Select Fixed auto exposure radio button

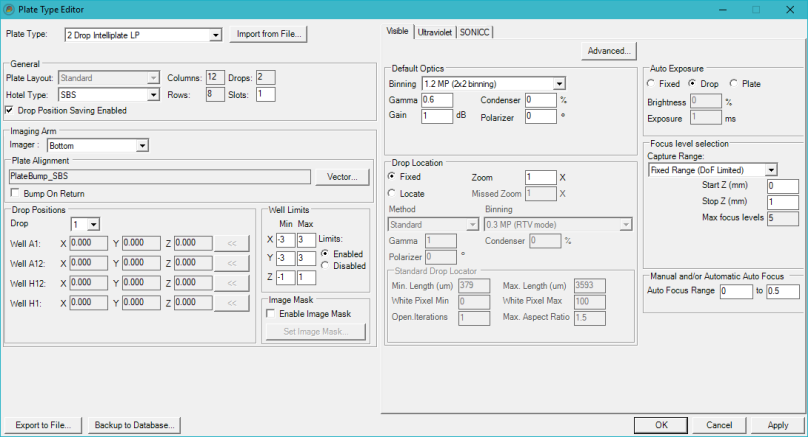pyautogui.click(x=651, y=83)
